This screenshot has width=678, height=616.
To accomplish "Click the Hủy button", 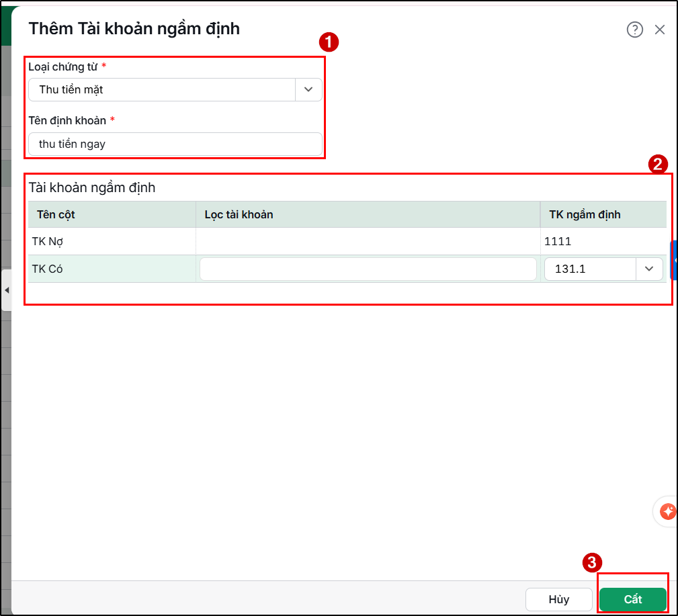I will 558,599.
